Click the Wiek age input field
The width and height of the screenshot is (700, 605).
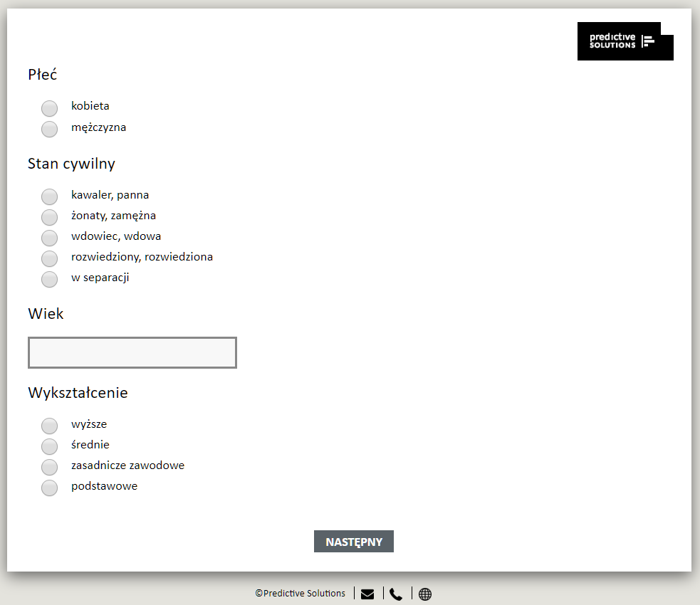pyautogui.click(x=132, y=353)
